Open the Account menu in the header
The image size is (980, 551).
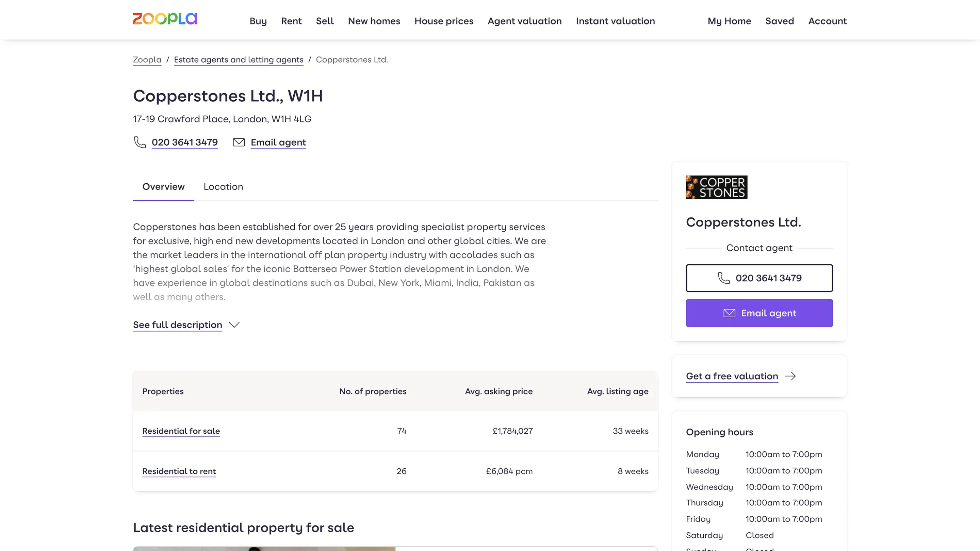click(x=827, y=21)
